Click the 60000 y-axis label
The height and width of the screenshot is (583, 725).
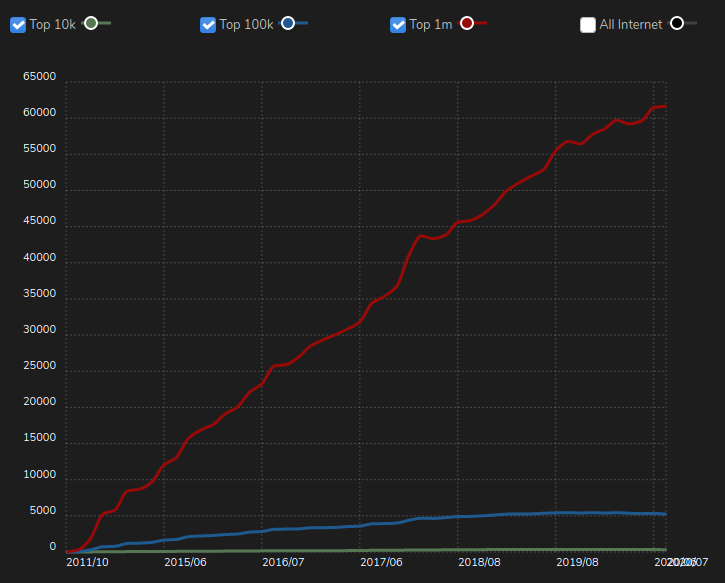[x=40, y=112]
